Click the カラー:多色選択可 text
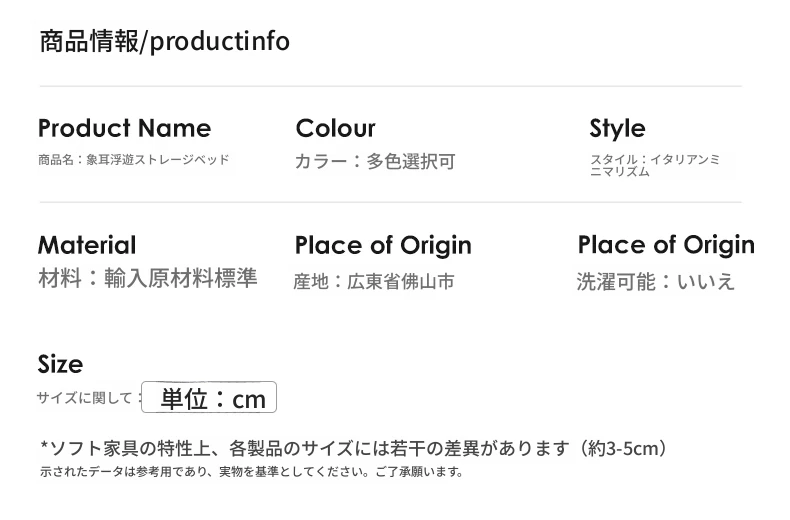The height and width of the screenshot is (520, 790). (375, 161)
